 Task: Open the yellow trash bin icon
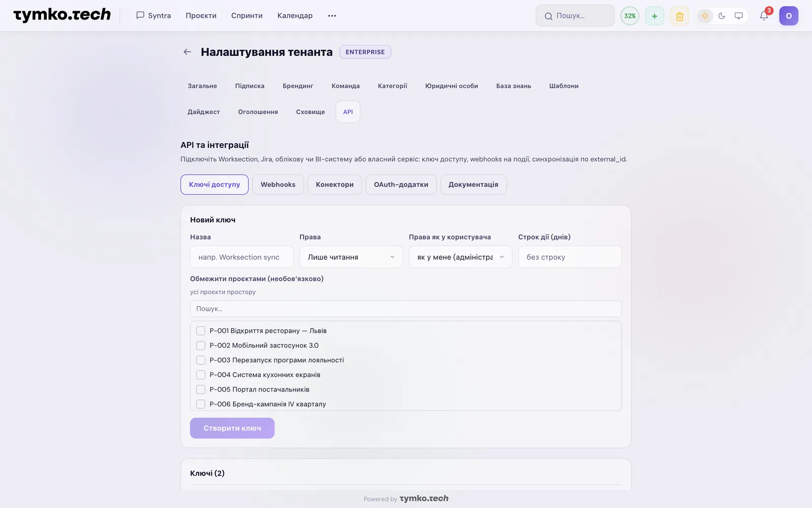pyautogui.click(x=680, y=16)
